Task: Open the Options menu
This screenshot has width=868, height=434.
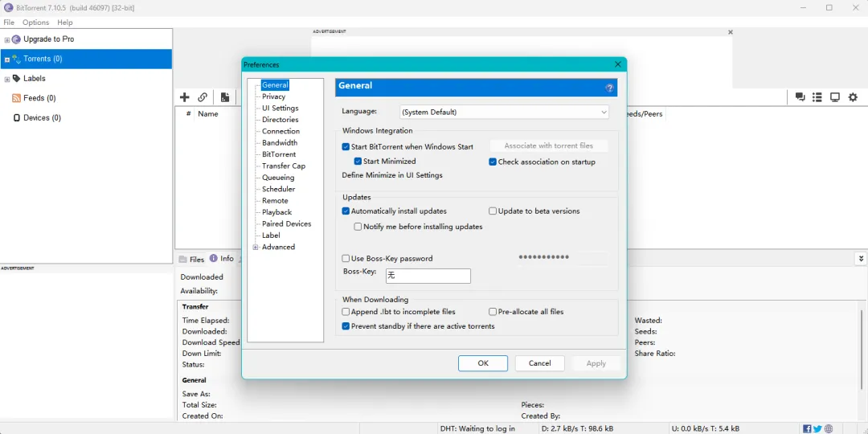Action: click(x=35, y=23)
